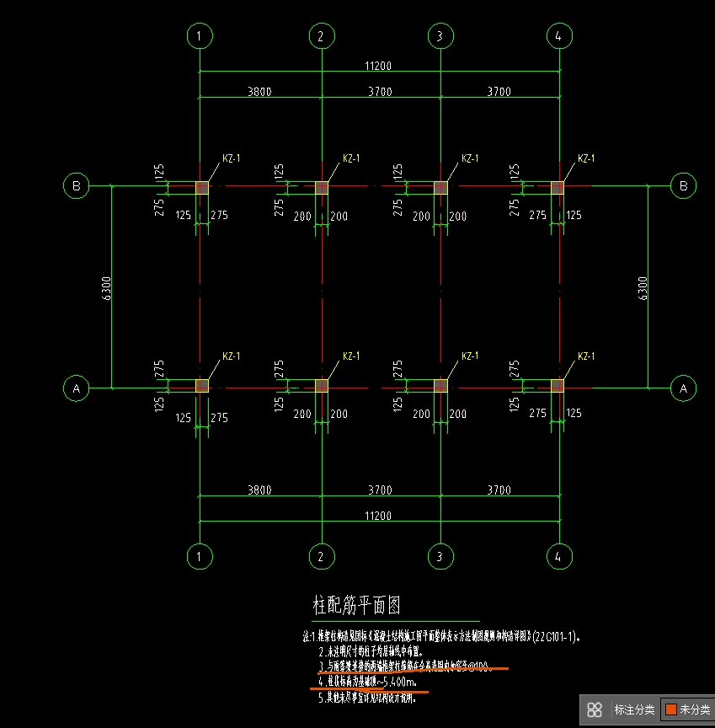Select the 未分类 category button
Viewport: 715px width, 728px height.
[x=689, y=709]
